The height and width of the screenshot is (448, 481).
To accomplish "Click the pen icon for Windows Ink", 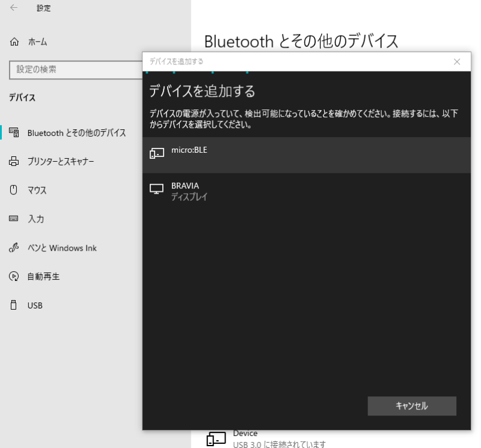I will (x=14, y=248).
